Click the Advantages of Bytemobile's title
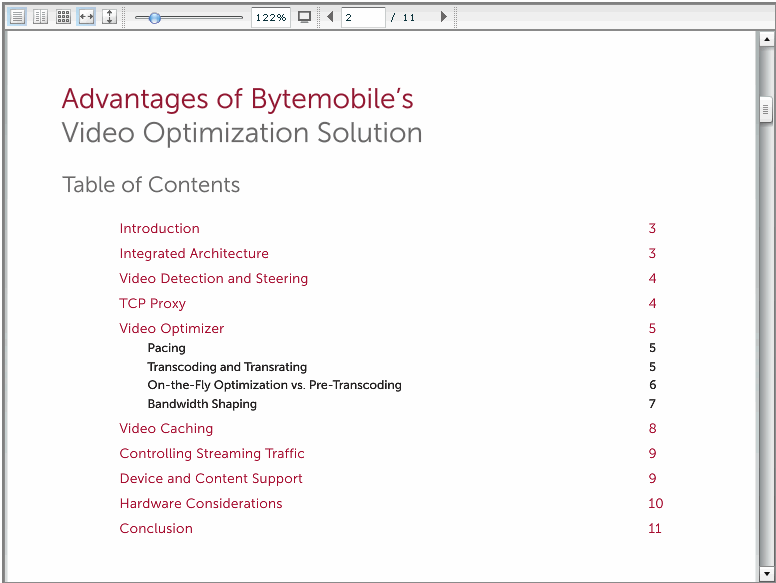The height and width of the screenshot is (583, 776). click(238, 99)
